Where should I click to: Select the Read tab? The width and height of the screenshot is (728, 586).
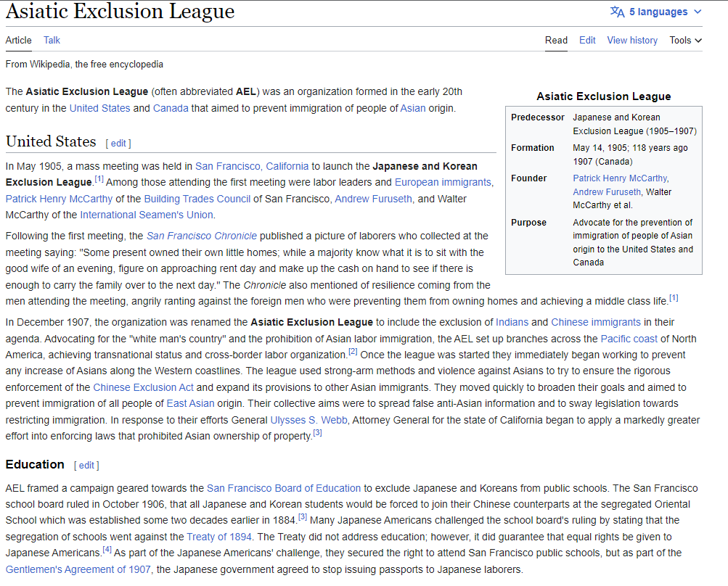pos(556,41)
